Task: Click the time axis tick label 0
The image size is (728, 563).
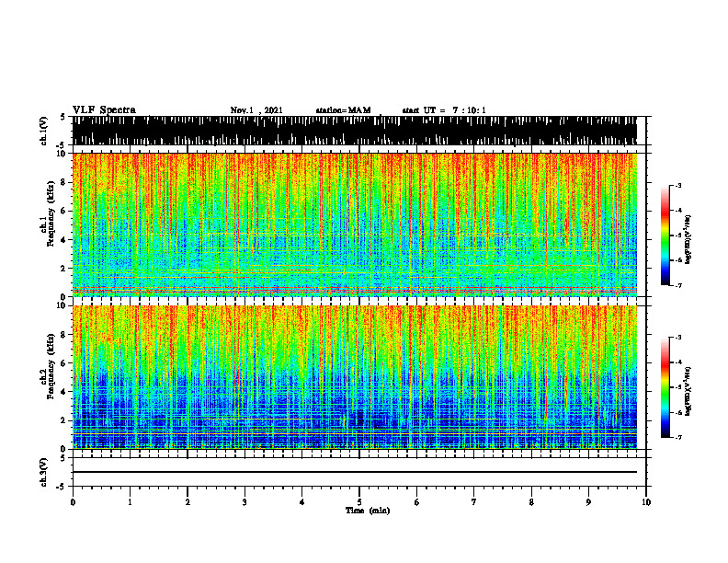Action: pyautogui.click(x=73, y=502)
